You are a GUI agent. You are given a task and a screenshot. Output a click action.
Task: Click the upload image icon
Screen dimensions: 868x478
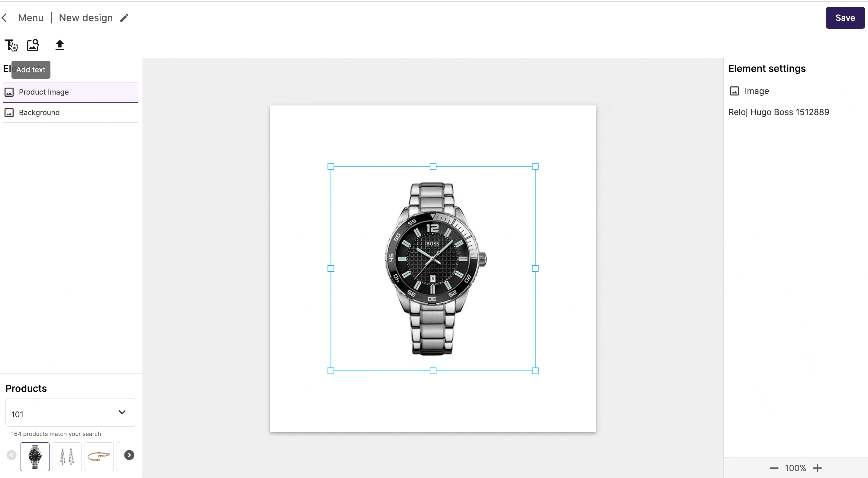point(59,45)
